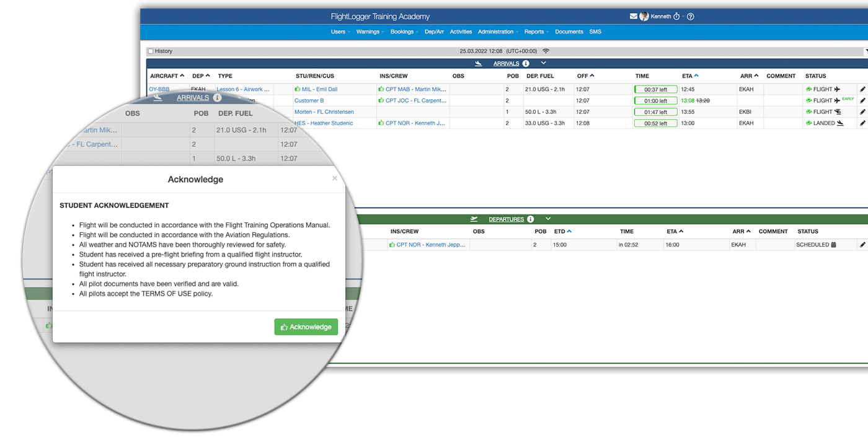The height and width of the screenshot is (448, 868).
Task: Sort arrivals by AIRCRAFT column
Action: [167, 76]
